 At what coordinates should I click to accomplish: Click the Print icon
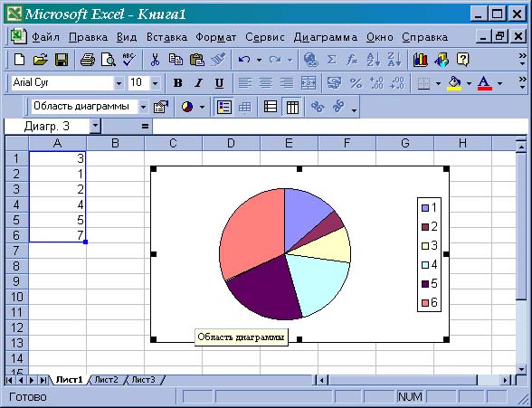click(88, 60)
